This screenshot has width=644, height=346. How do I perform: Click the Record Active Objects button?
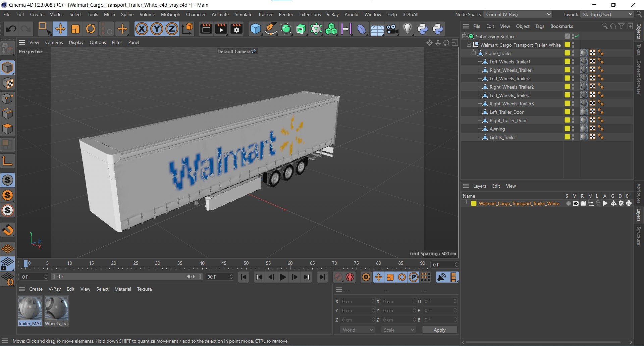click(x=338, y=277)
